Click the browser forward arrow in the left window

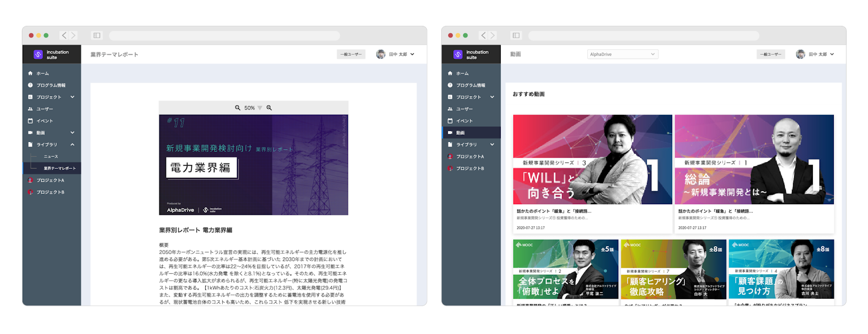(x=73, y=35)
